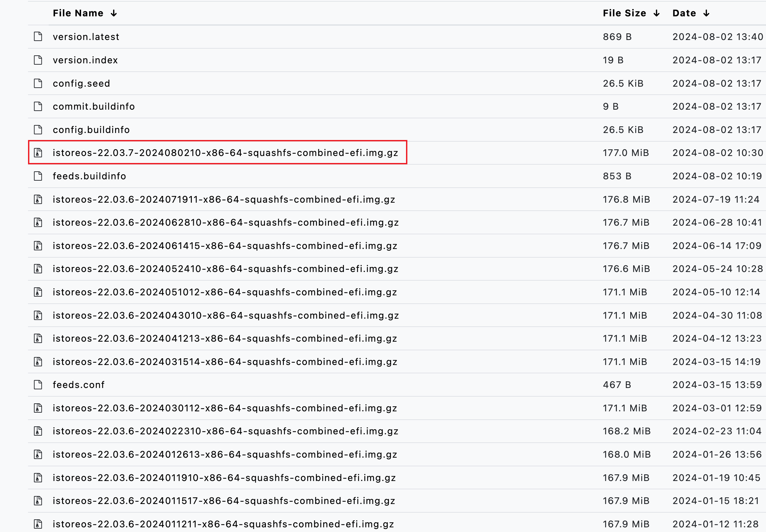Open the version.index file link
Image resolution: width=766 pixels, height=532 pixels.
tap(85, 60)
